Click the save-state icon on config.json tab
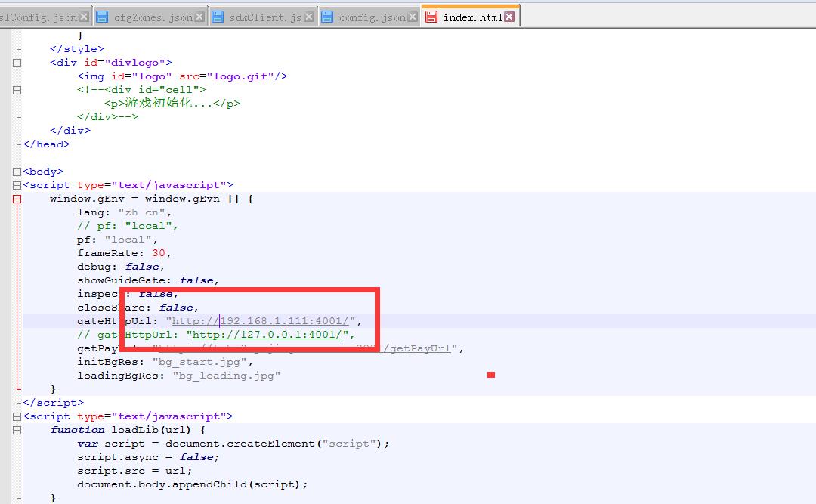The image size is (816, 504). [x=327, y=17]
